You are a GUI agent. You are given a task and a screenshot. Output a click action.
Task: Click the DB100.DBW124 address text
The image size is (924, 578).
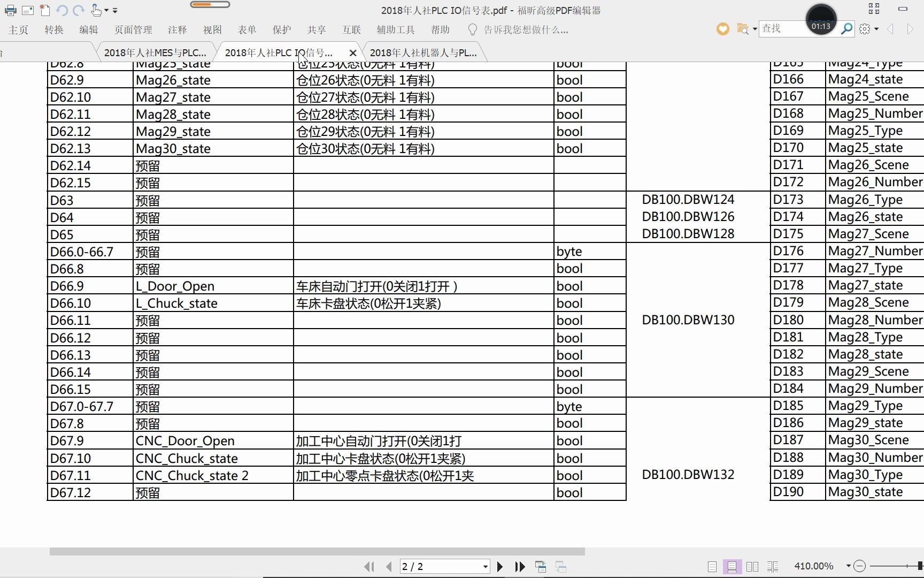point(688,199)
